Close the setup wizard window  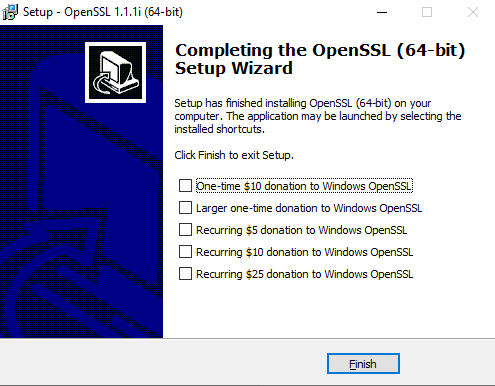473,12
